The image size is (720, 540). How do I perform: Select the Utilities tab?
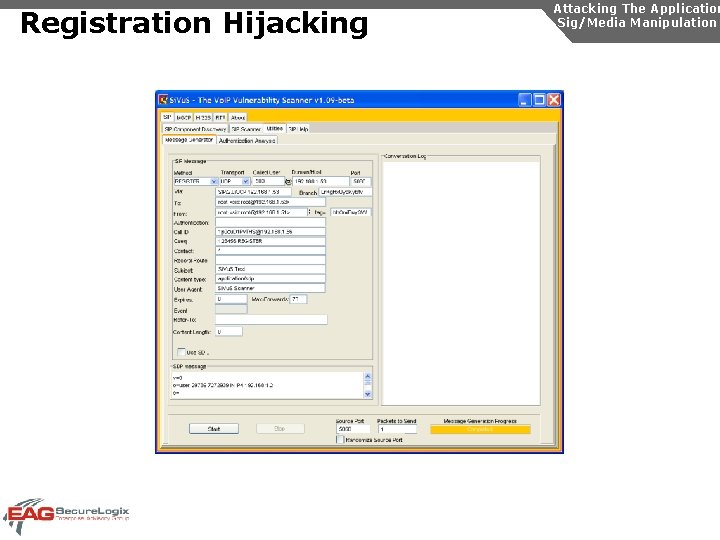(275, 129)
